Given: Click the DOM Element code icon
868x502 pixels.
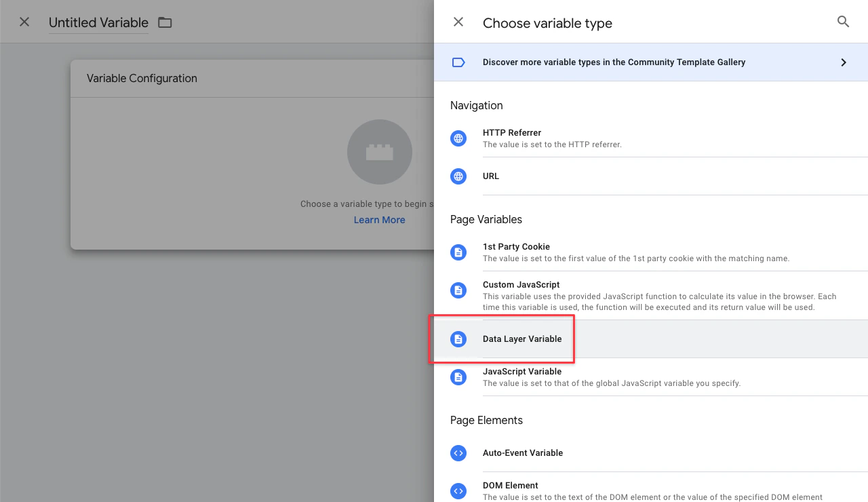Looking at the screenshot, I should coord(458,490).
